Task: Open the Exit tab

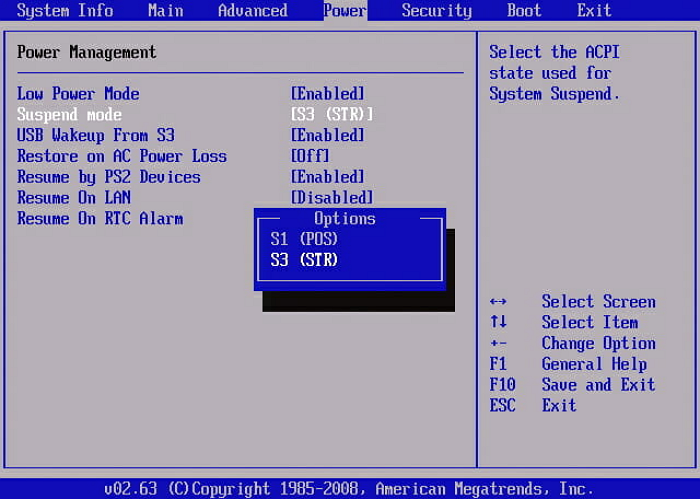Action: pos(594,11)
